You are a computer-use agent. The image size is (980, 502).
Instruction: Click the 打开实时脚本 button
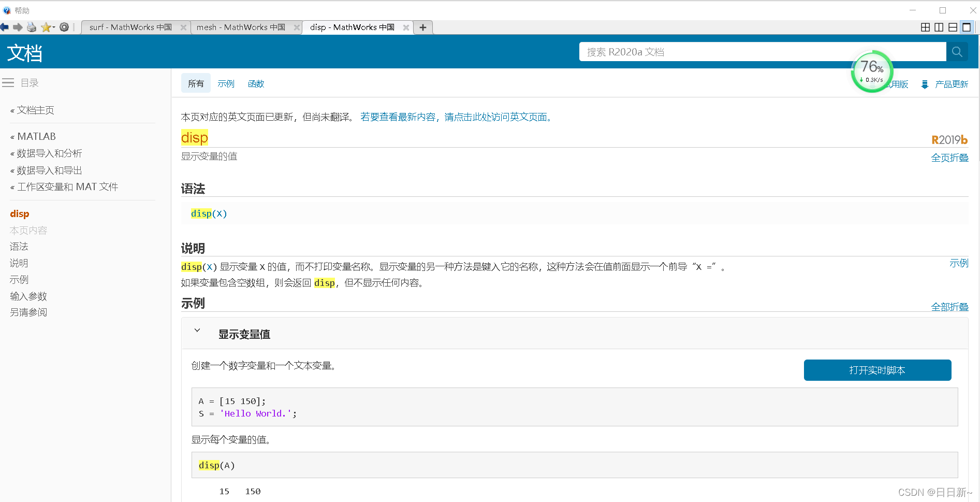coord(877,370)
